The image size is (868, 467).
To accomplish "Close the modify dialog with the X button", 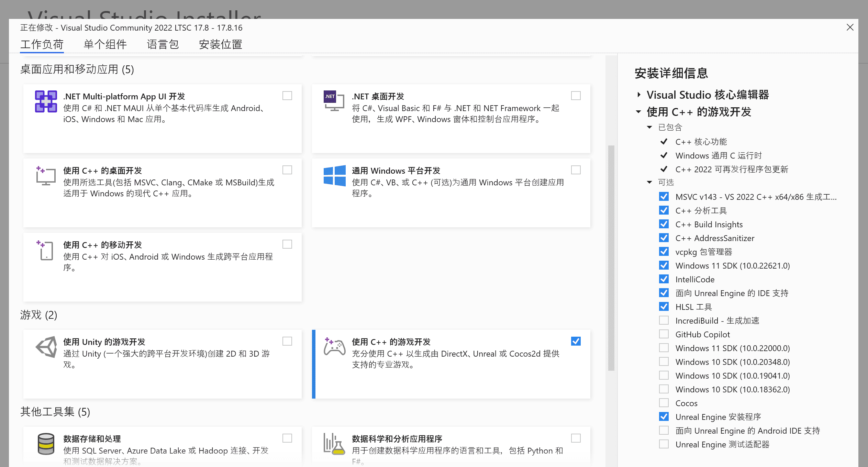I will 850,27.
